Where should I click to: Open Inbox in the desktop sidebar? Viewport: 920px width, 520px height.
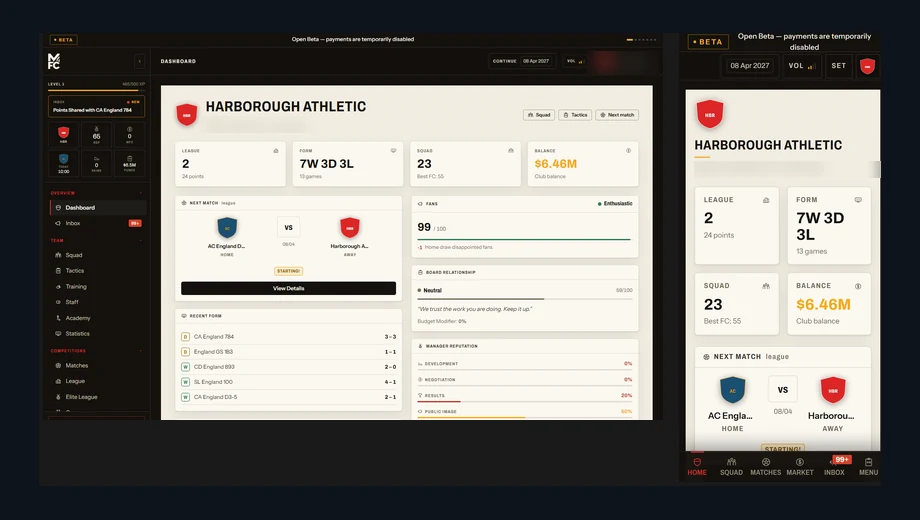98,223
